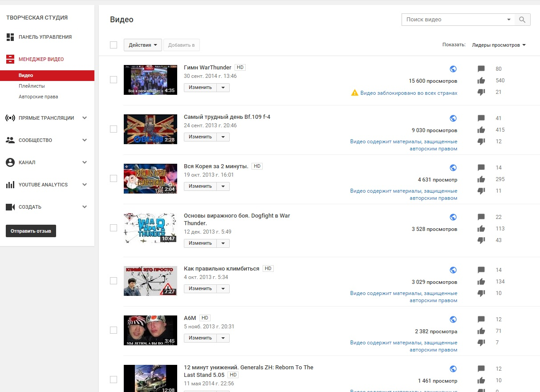Click the thumbs-down icon for Гимн WarThunder
540x392 pixels.
tap(481, 92)
